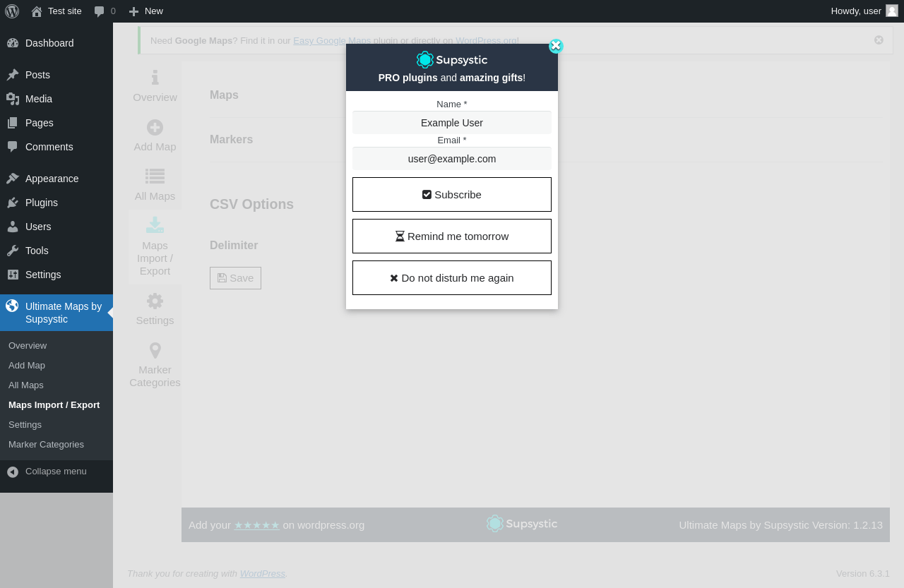
Task: Open plugin Marker Categories tab
Action: [x=155, y=365]
